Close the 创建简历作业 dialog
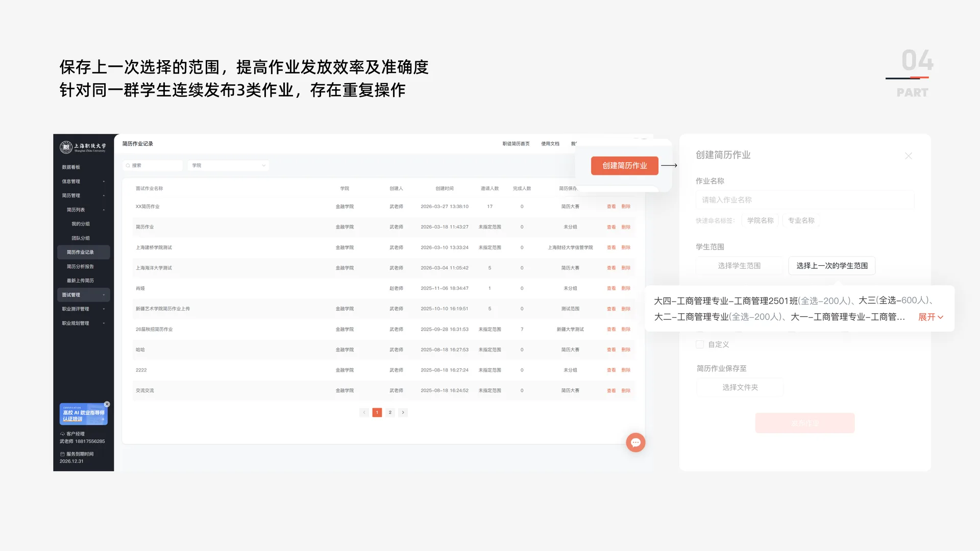The width and height of the screenshot is (980, 551). (x=909, y=156)
